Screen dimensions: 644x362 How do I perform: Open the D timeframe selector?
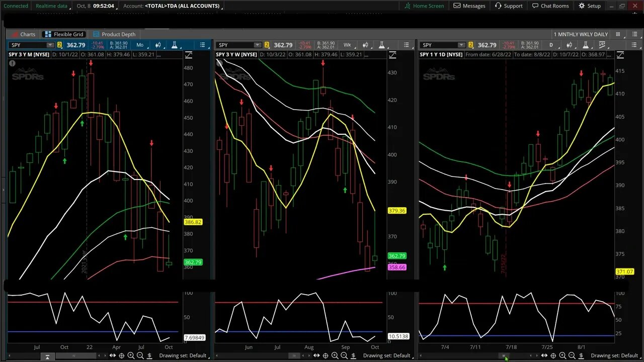tap(551, 45)
